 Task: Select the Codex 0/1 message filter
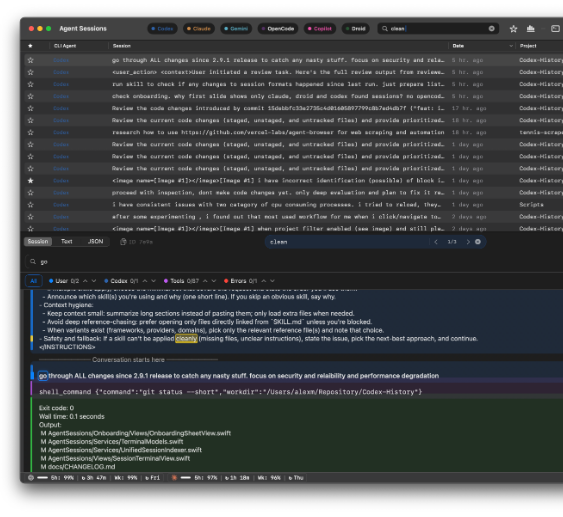[121, 281]
